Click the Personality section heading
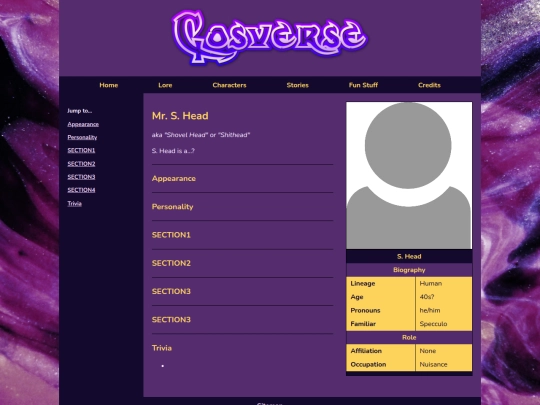 point(173,207)
